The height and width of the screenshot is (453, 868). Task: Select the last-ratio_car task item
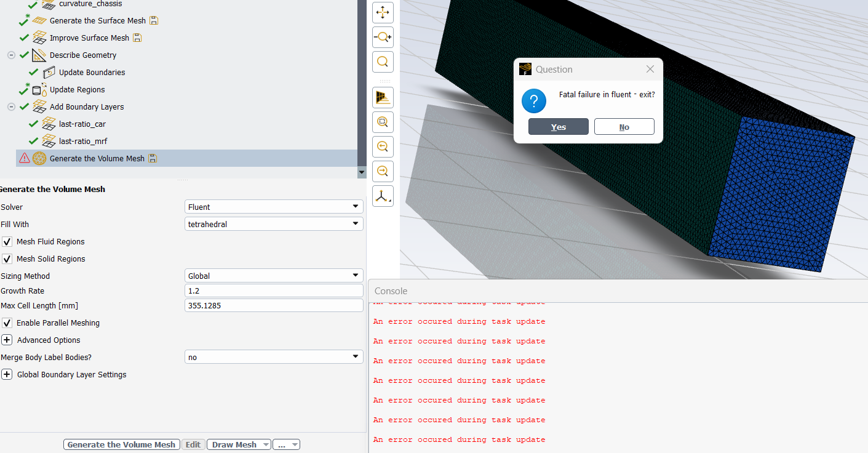click(x=82, y=124)
